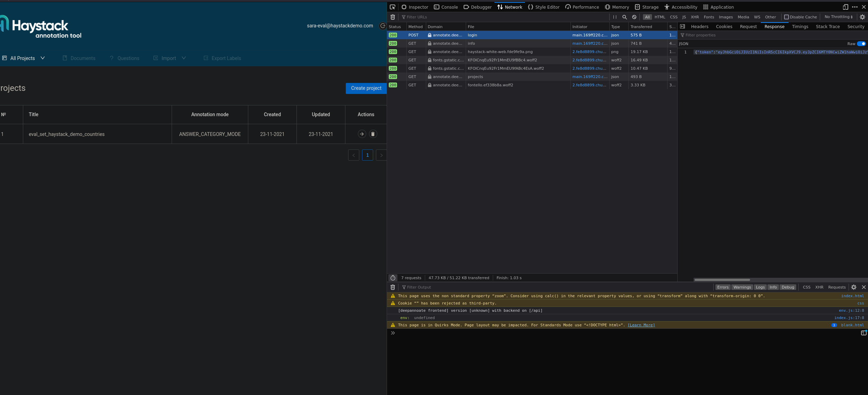Screen dimensions: 868x395
Task: Open the Cookies tab in request details
Action: (x=724, y=26)
